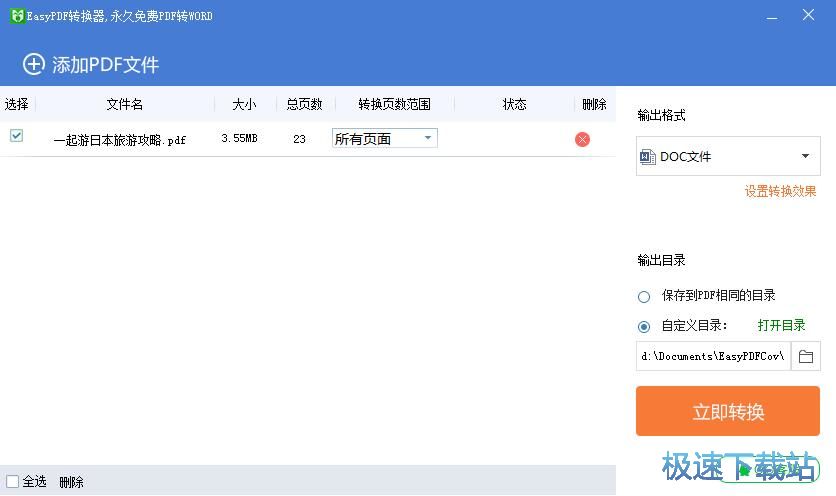Click 删除 at the bottom bar
Image resolution: width=836 pixels, height=496 pixels.
pos(71,482)
